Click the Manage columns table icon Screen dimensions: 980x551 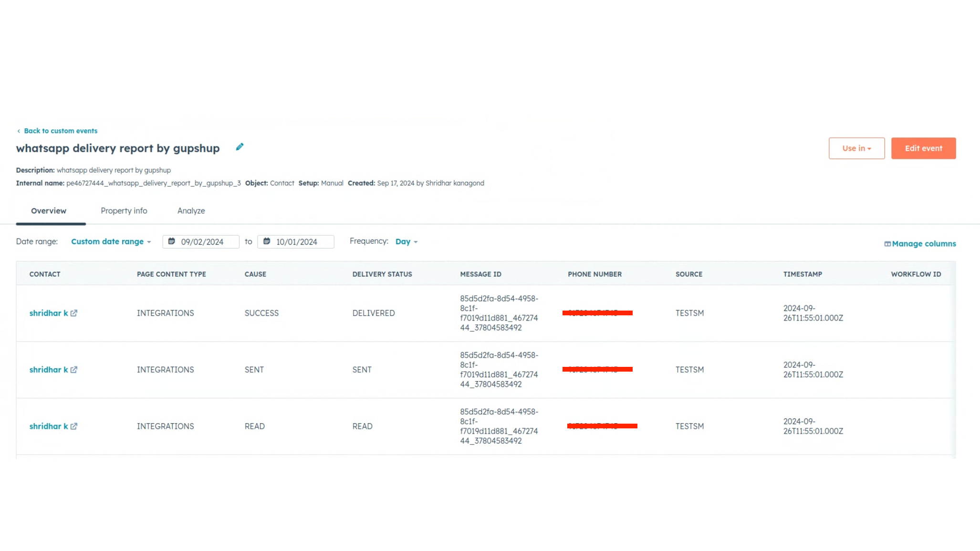click(887, 244)
